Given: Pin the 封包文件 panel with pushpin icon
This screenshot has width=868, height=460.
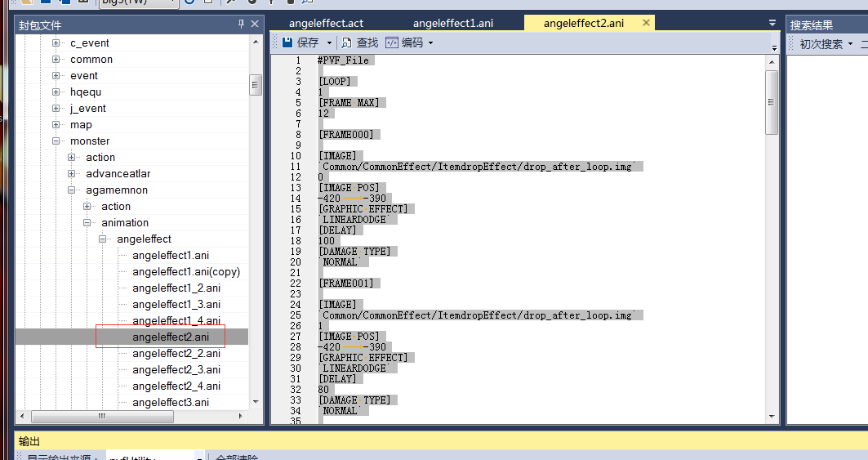Looking at the screenshot, I should [240, 25].
